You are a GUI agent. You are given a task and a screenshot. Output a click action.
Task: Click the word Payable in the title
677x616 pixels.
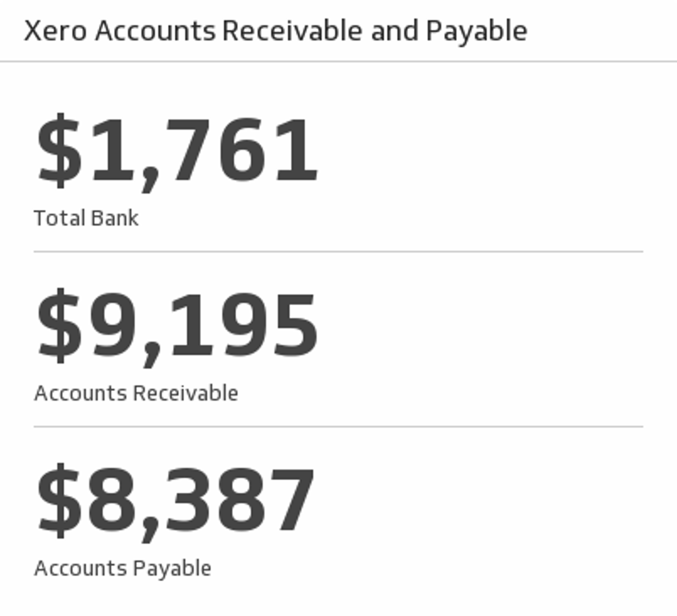(x=476, y=31)
